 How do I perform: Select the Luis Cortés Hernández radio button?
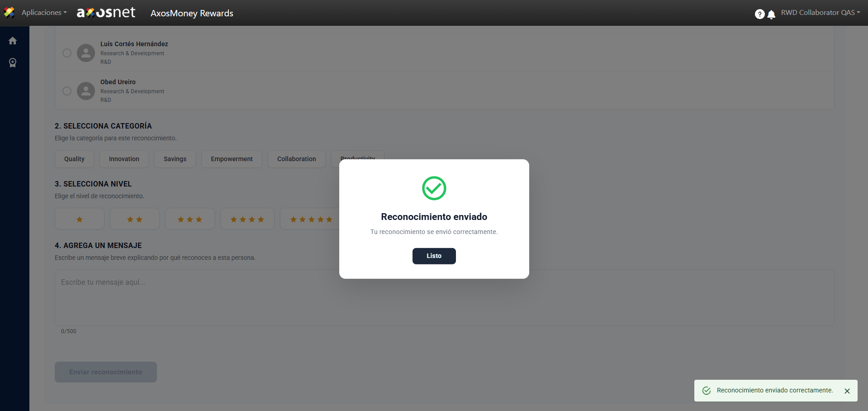pyautogui.click(x=67, y=53)
